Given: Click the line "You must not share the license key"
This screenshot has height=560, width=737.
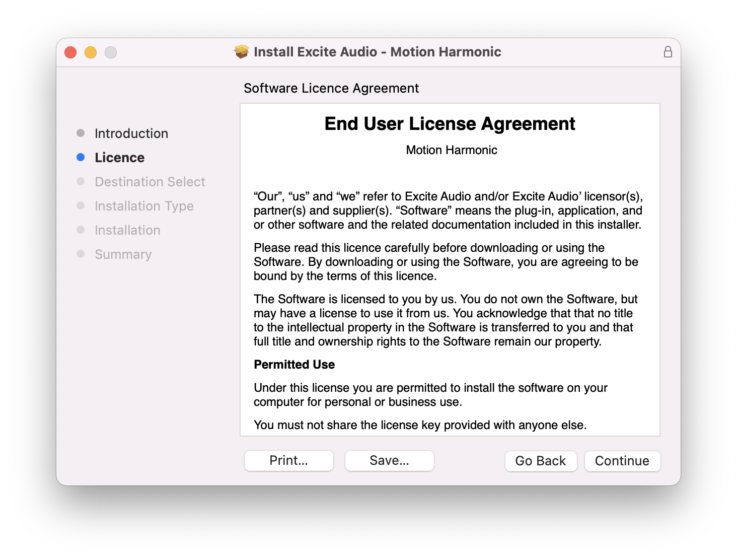Looking at the screenshot, I should [420, 425].
